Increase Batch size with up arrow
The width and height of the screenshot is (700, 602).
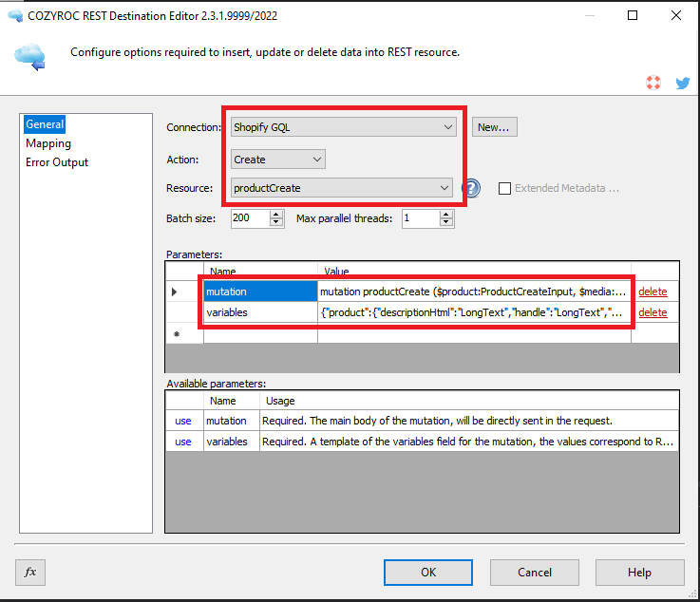pos(276,214)
